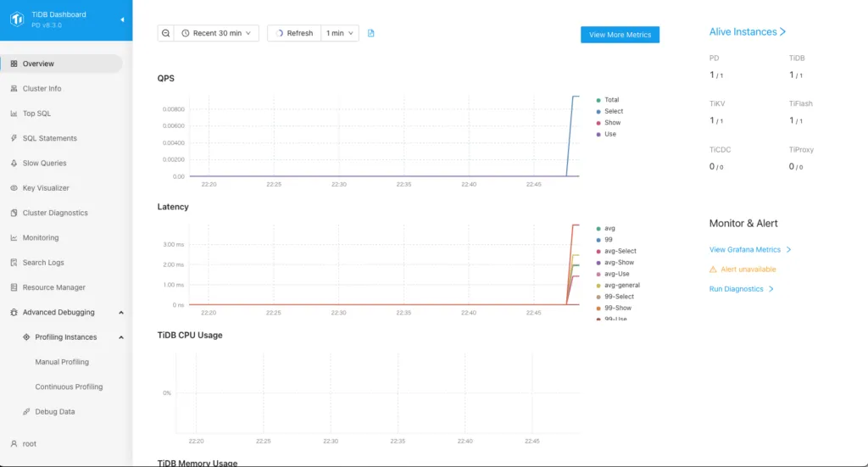Click the Debug Data tool icon
The height and width of the screenshot is (467, 868).
pos(26,412)
